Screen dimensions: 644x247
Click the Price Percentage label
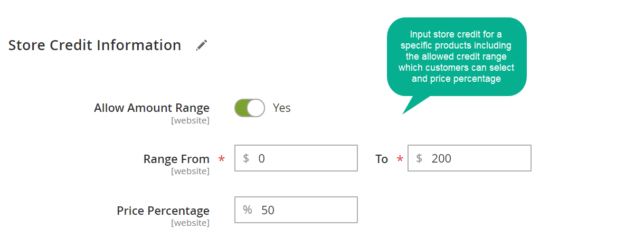coord(163,211)
